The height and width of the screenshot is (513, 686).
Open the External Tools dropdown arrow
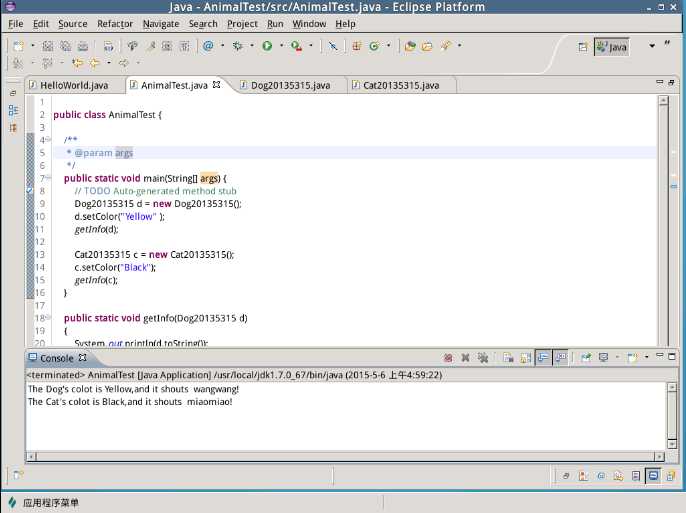click(x=311, y=45)
